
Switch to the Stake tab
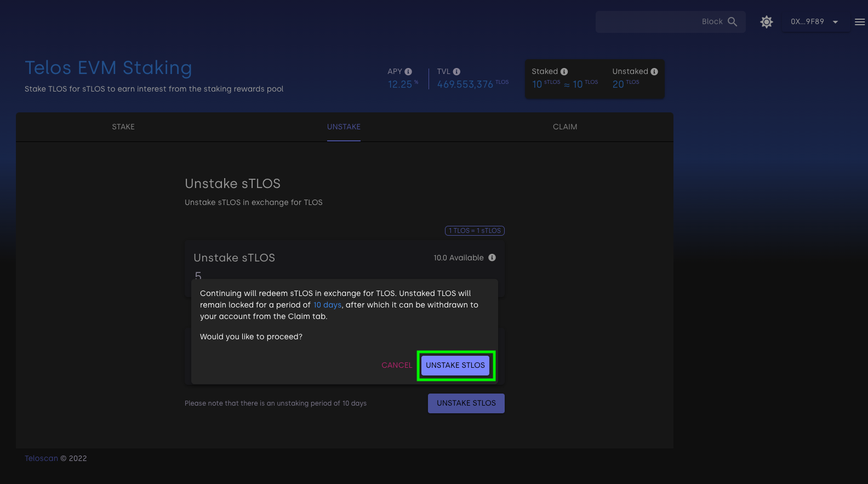(123, 127)
